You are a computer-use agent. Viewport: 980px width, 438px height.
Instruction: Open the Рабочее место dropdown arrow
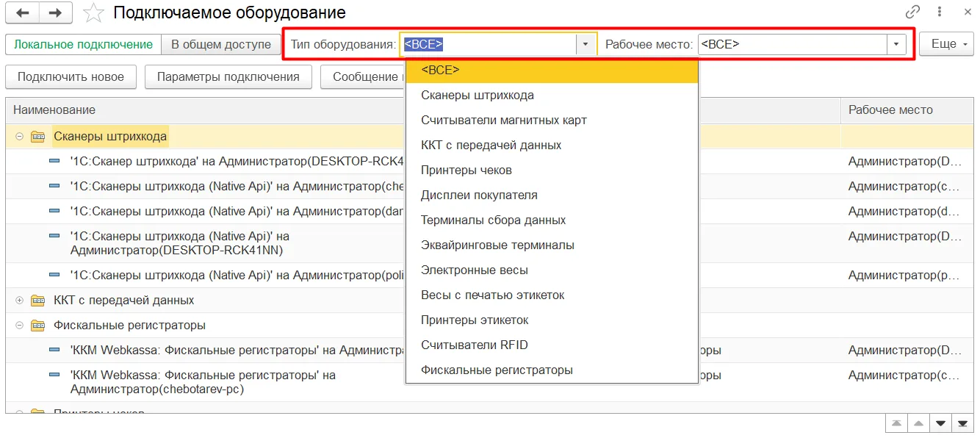pyautogui.click(x=896, y=44)
